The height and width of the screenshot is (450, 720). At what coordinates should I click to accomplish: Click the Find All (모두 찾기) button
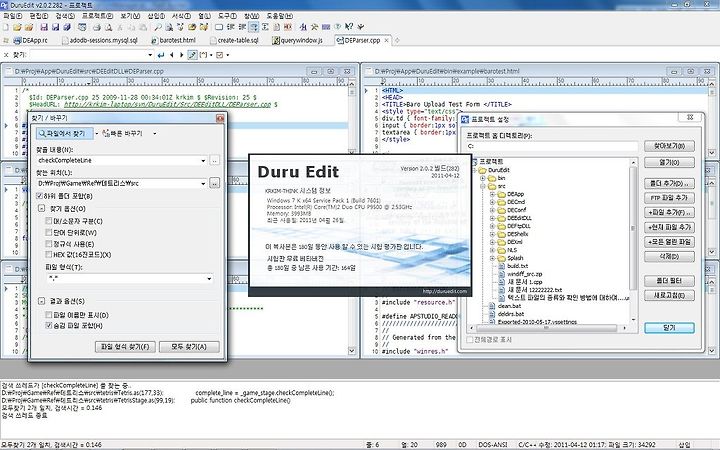[189, 347]
